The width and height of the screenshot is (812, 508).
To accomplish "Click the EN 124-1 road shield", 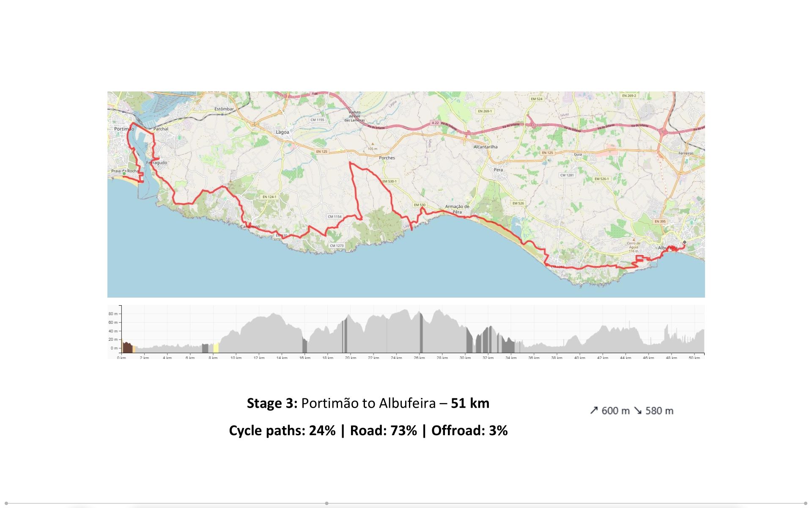I will coord(269,197).
